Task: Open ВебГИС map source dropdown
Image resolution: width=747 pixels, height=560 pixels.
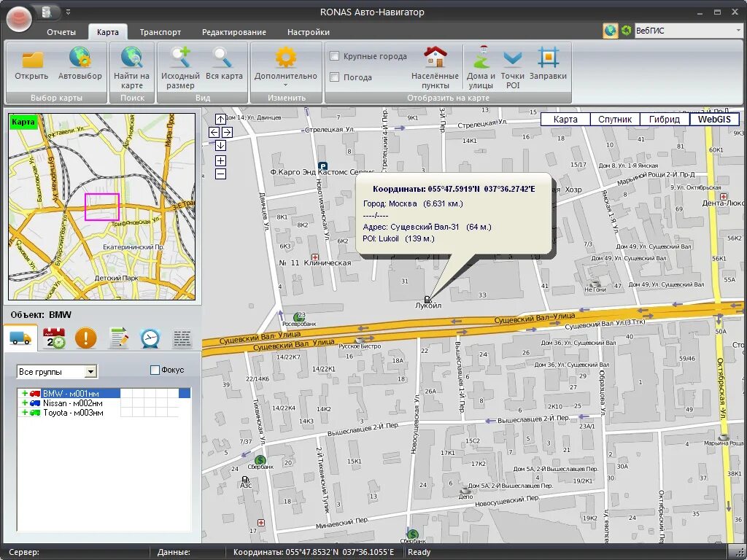Action: [738, 31]
